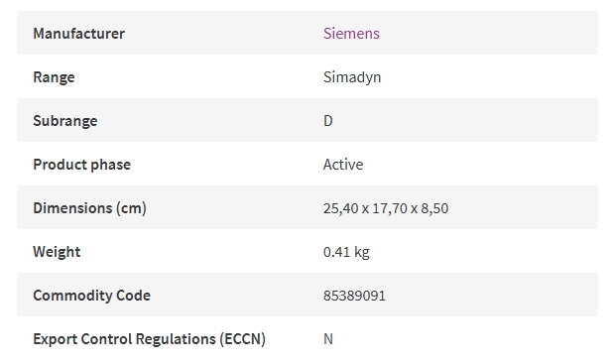Select the 25,40 x 17,70 x 8,50 value

click(386, 208)
